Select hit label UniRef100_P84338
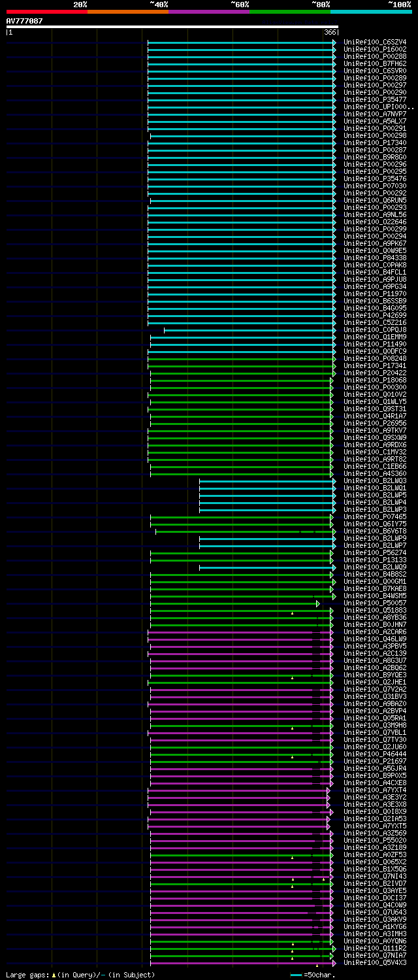The image size is (418, 980). click(x=375, y=258)
